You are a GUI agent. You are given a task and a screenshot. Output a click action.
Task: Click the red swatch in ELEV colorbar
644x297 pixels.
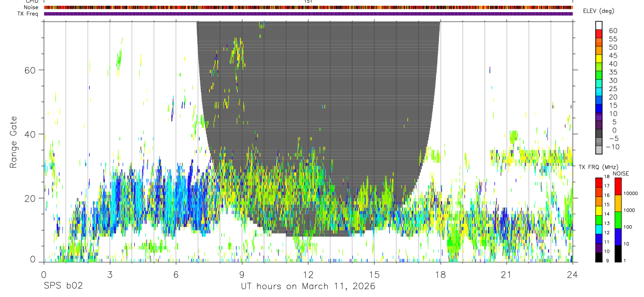coord(599,34)
